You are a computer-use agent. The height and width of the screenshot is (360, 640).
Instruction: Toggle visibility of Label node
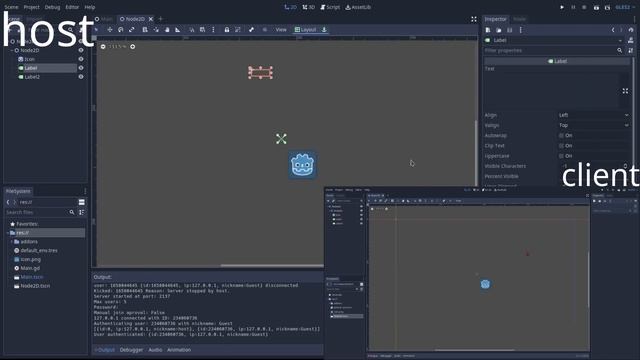(81, 68)
